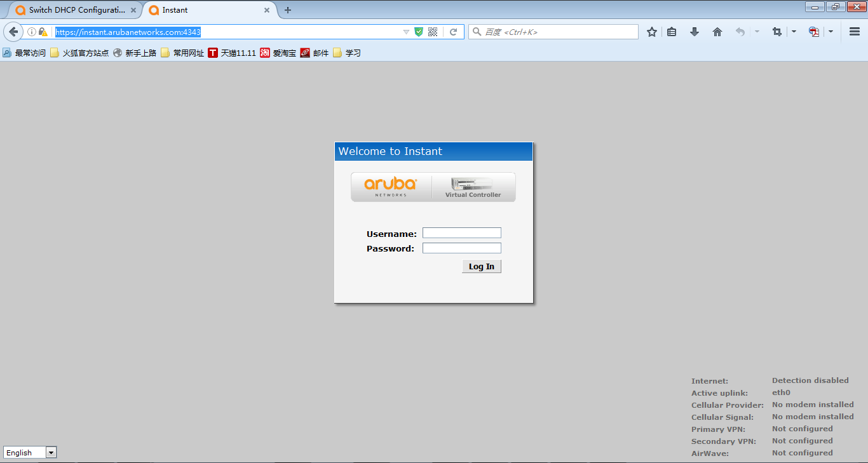Click the address bar URL field

pos(229,32)
